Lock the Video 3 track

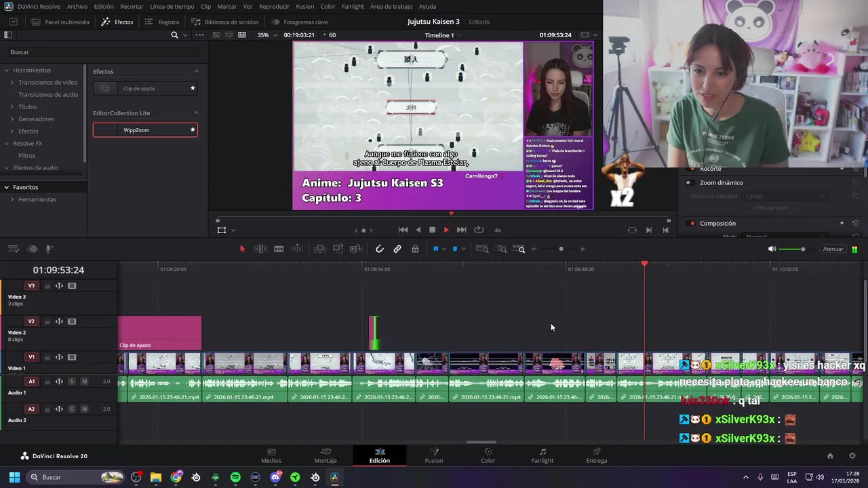[x=47, y=286]
